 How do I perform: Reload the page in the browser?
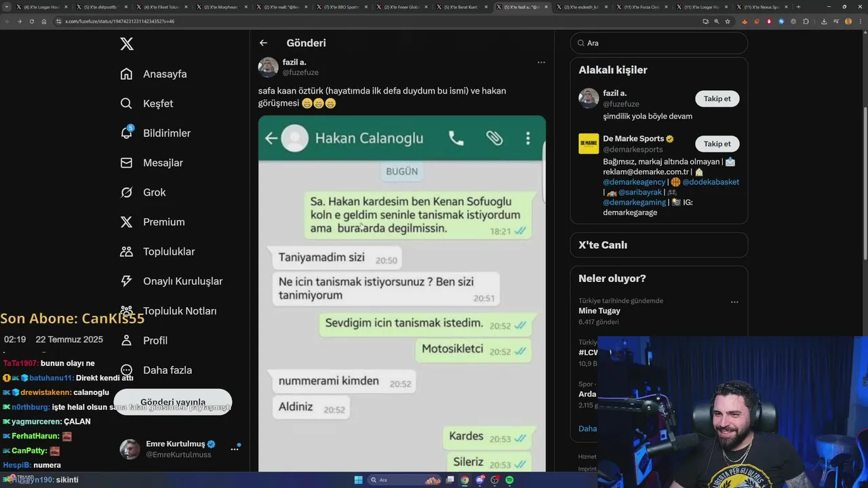[x=31, y=21]
